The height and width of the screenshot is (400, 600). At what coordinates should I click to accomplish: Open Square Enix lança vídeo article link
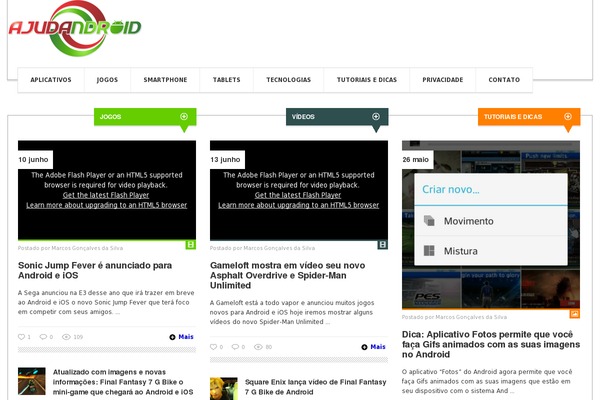pyautogui.click(x=316, y=387)
